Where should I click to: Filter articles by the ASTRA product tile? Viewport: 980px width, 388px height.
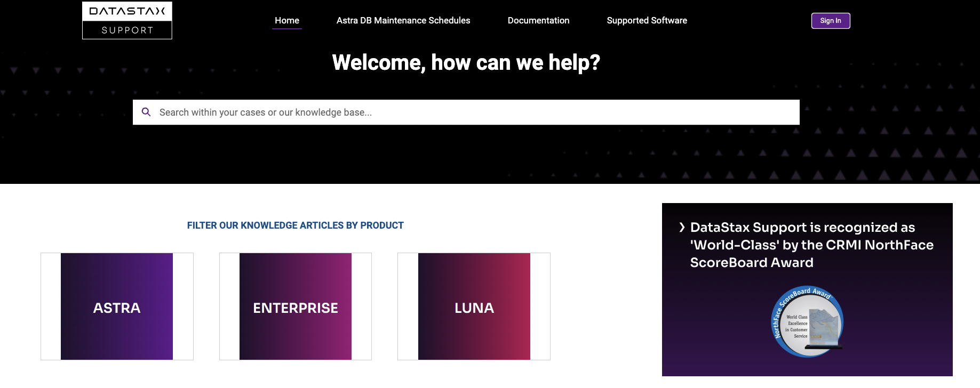[x=117, y=306]
